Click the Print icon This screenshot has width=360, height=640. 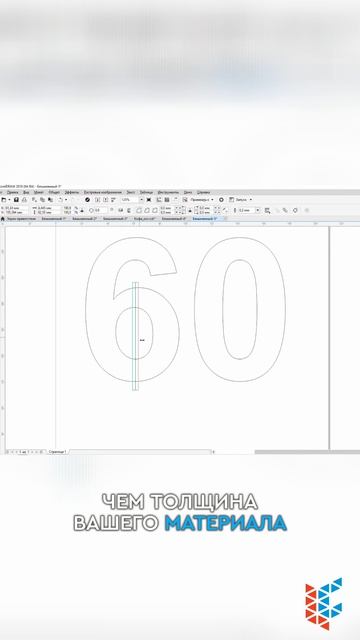[24, 200]
